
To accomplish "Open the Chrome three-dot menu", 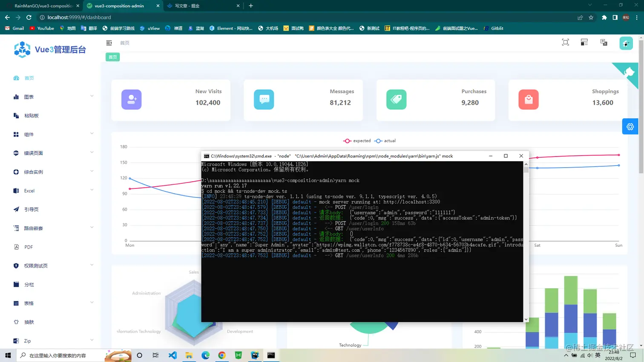I will point(637,17).
